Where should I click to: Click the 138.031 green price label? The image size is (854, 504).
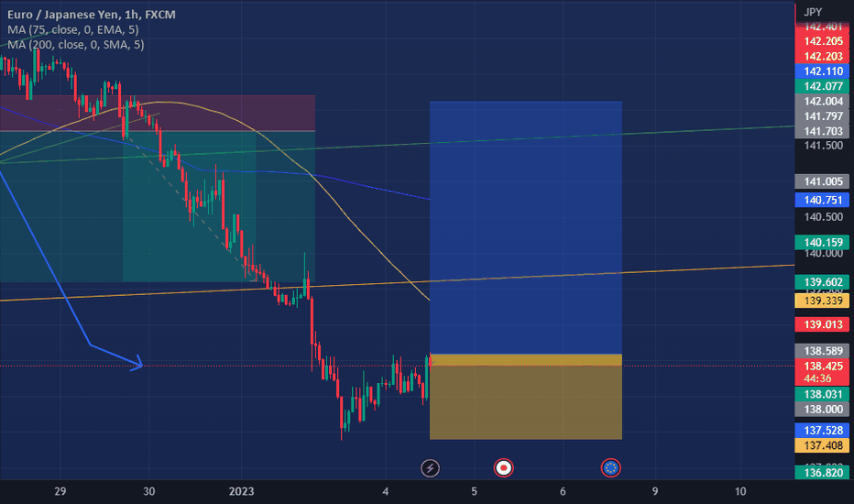tap(823, 394)
